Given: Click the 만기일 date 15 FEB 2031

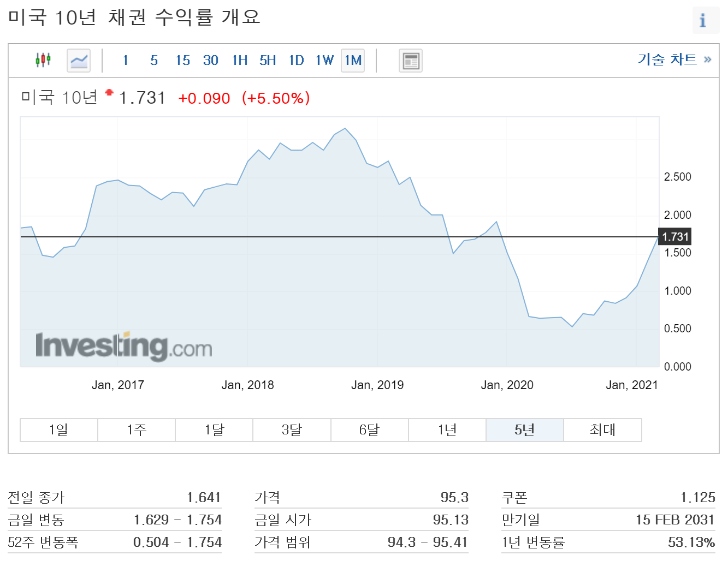Looking at the screenshot, I should [675, 520].
